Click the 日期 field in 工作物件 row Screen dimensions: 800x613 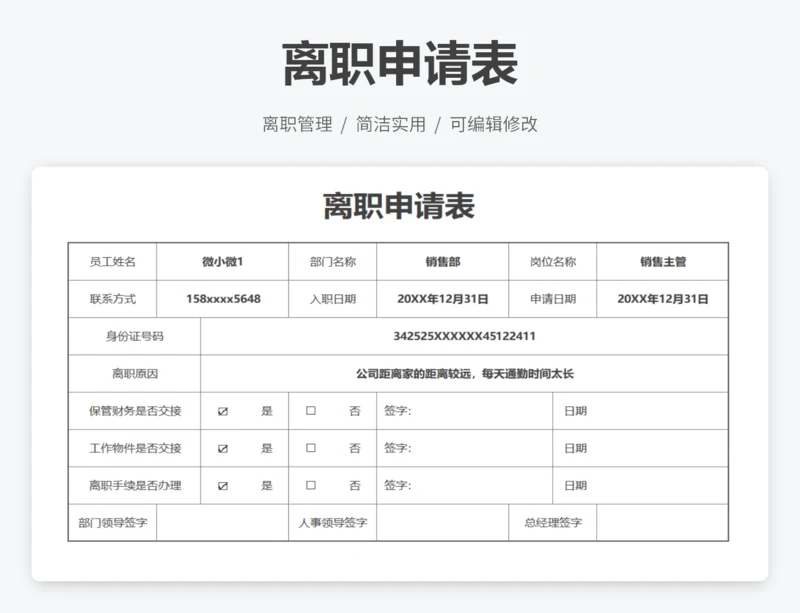(x=640, y=448)
